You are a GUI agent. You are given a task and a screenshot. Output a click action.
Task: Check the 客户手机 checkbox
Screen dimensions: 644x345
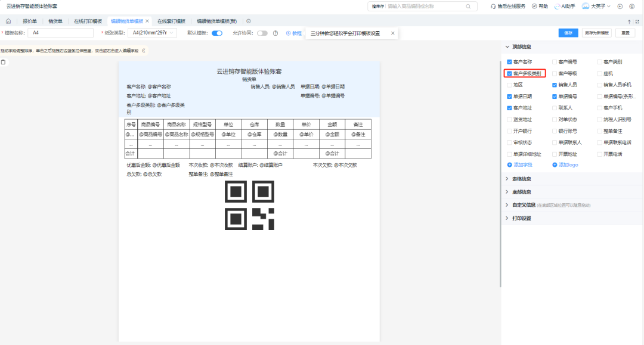(600, 108)
